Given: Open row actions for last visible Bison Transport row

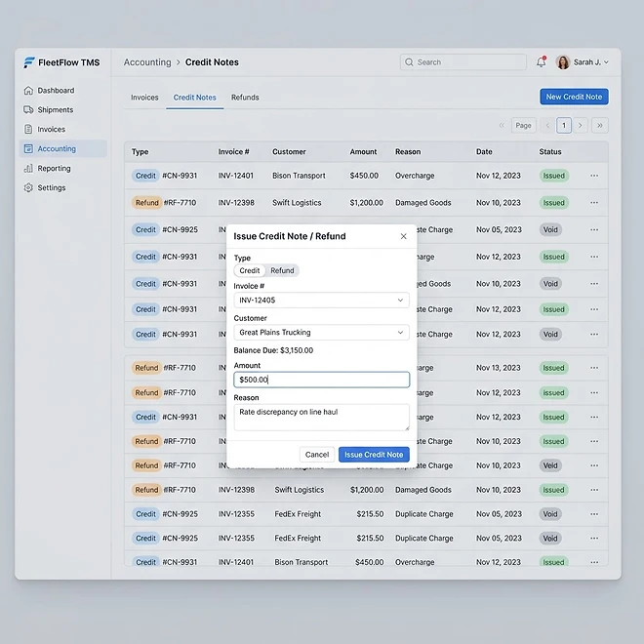Looking at the screenshot, I should [x=594, y=562].
